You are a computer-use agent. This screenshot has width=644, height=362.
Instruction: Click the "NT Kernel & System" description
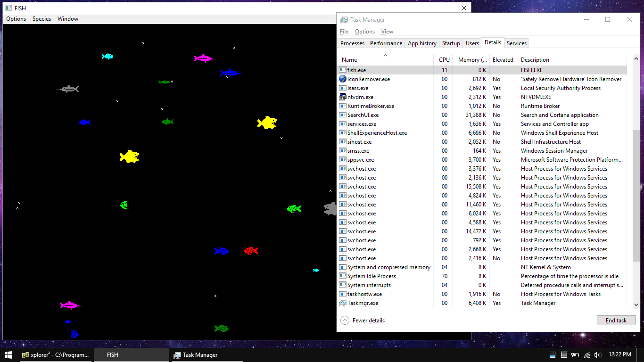coord(545,267)
